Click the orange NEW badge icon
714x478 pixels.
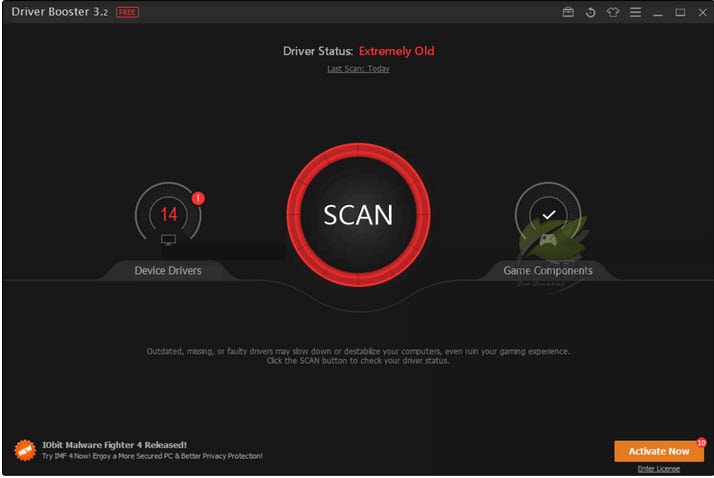pos(25,451)
